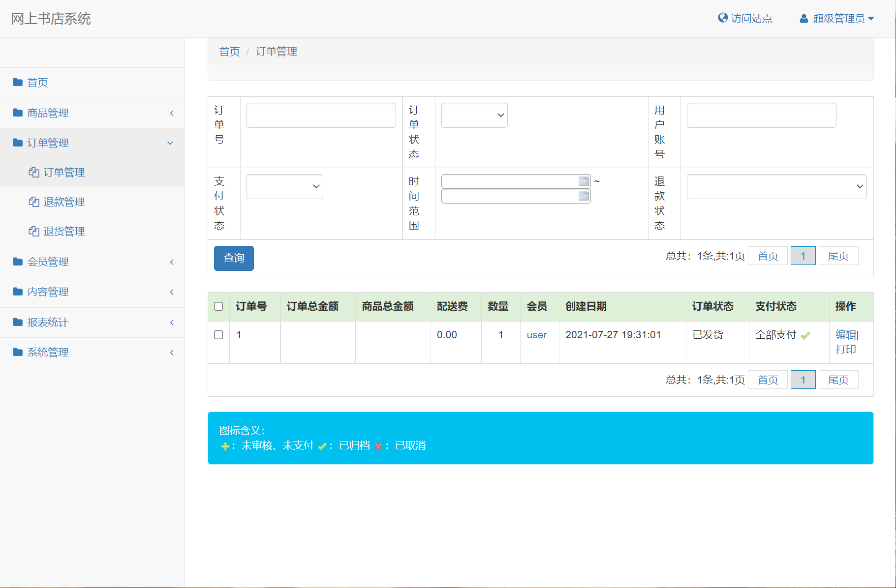Screen dimensions: 896x588
Task: Open the 编辑 link for the order
Action: 845,335
